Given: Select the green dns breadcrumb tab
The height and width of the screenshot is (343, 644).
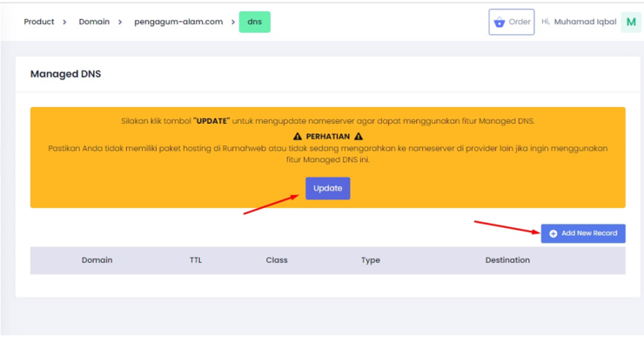Looking at the screenshot, I should tap(255, 22).
